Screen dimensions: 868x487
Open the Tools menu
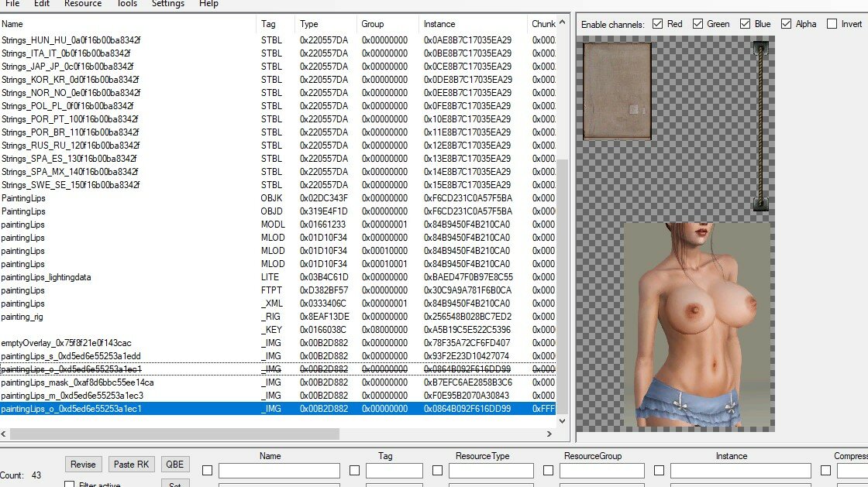127,3
